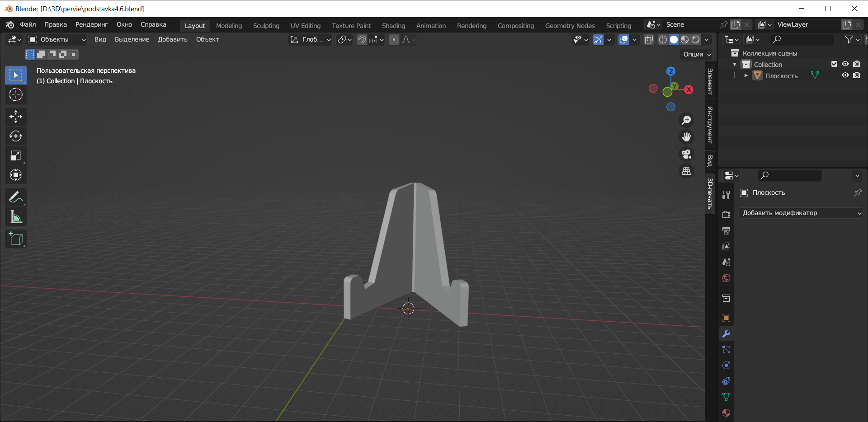Open the Выделение menu in viewport header
The image size is (868, 422).
click(132, 40)
